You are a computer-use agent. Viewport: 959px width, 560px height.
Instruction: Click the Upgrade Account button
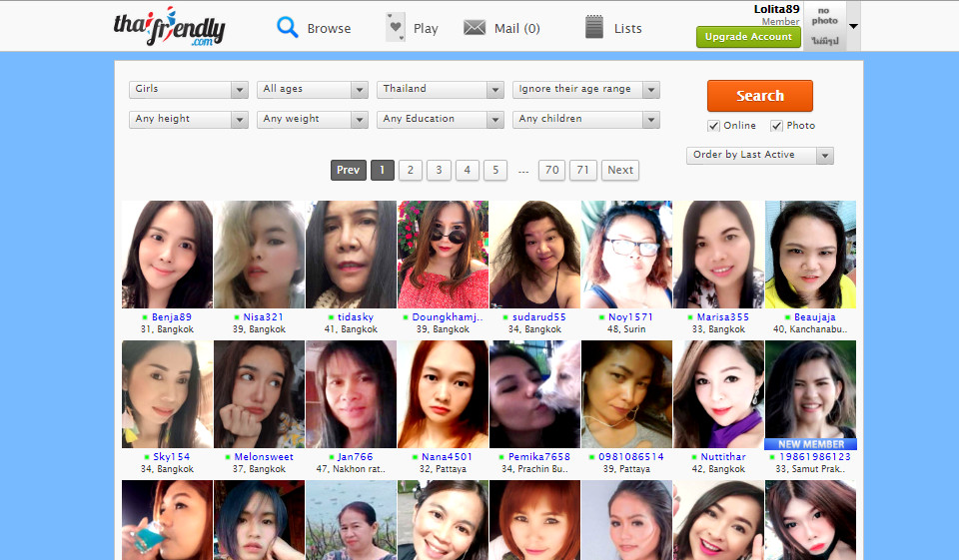point(748,37)
